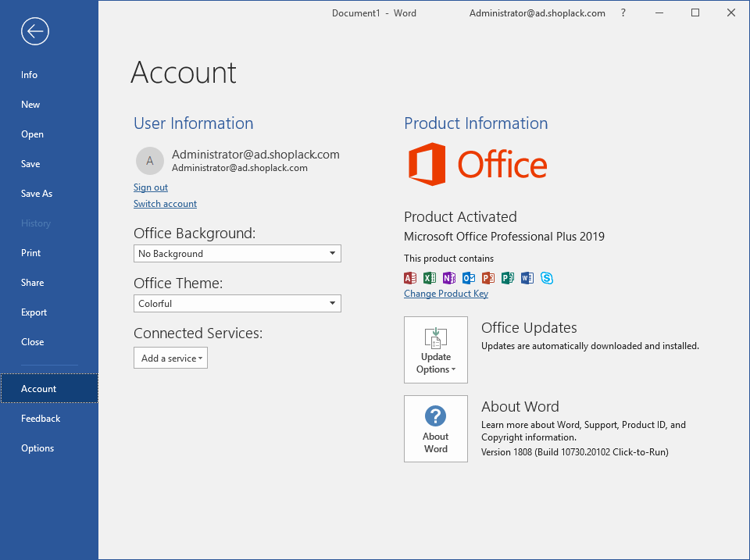Click the Access icon in product contents
This screenshot has width=750, height=560.
pos(410,278)
